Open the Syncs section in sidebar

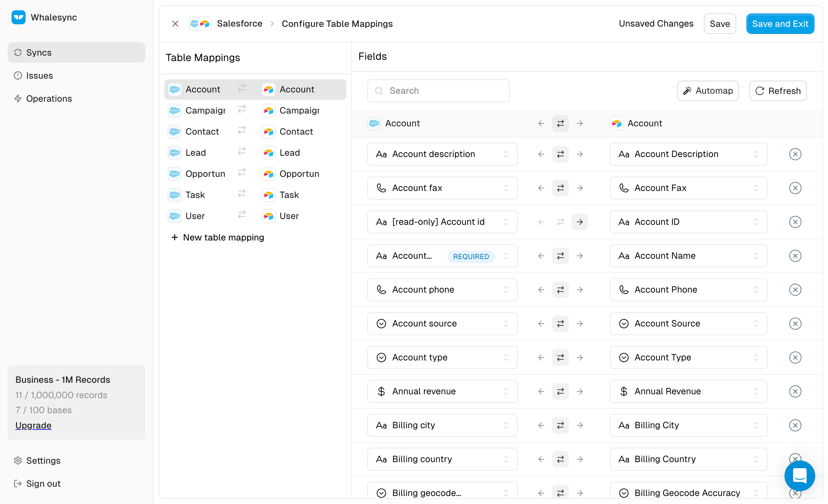pyautogui.click(x=76, y=52)
